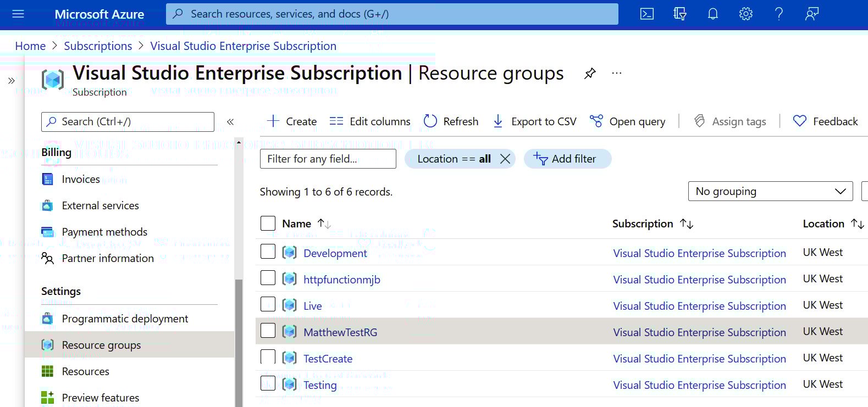Sort by Name column arrows
The image size is (868, 407).
tap(324, 224)
